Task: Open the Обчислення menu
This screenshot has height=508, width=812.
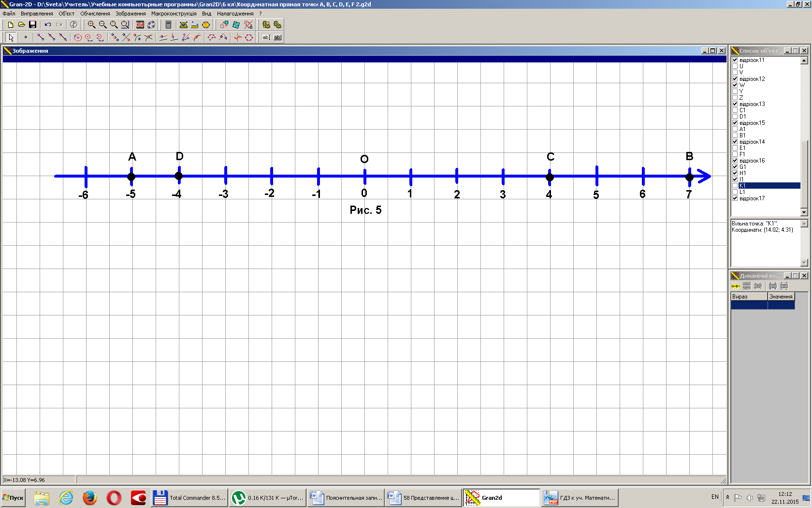Action: (95, 14)
